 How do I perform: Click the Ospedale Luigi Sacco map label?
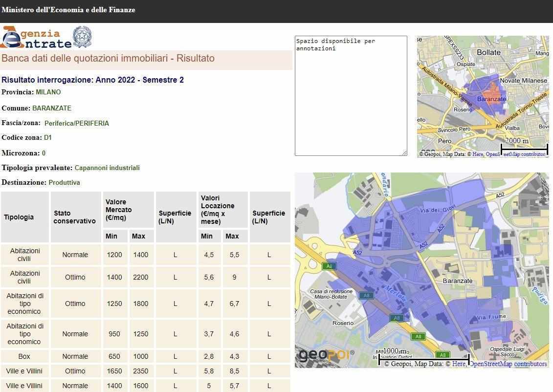pos(507,351)
